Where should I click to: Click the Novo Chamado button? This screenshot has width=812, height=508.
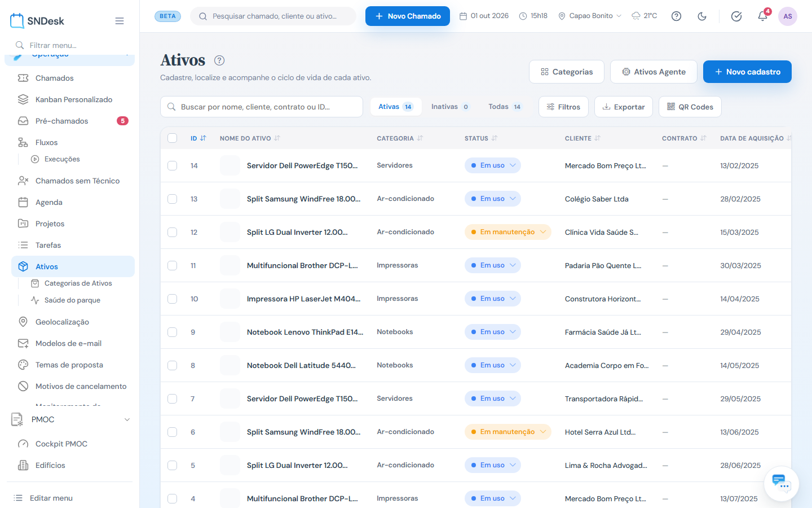coord(408,16)
